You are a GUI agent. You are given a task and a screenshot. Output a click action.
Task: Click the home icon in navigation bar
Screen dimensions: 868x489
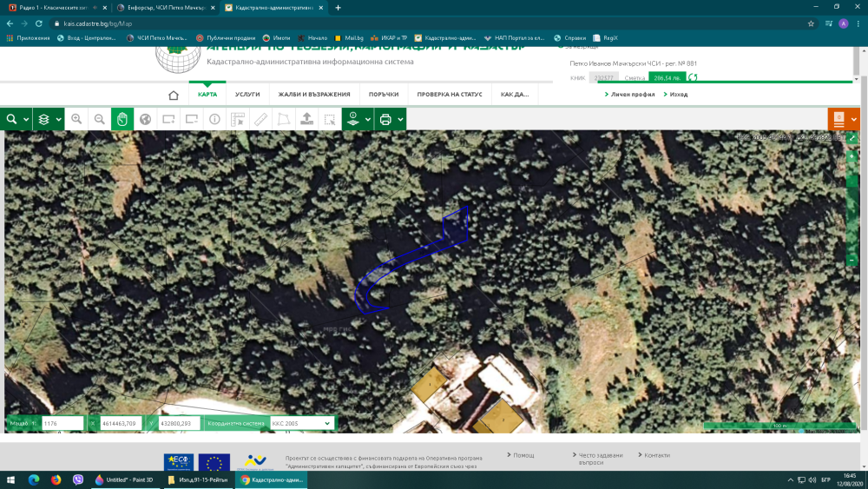click(x=174, y=95)
